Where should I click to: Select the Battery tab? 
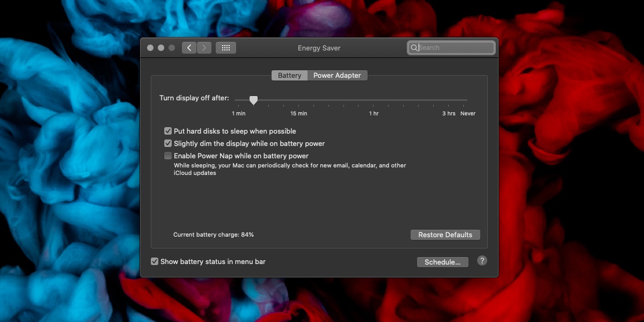(289, 76)
